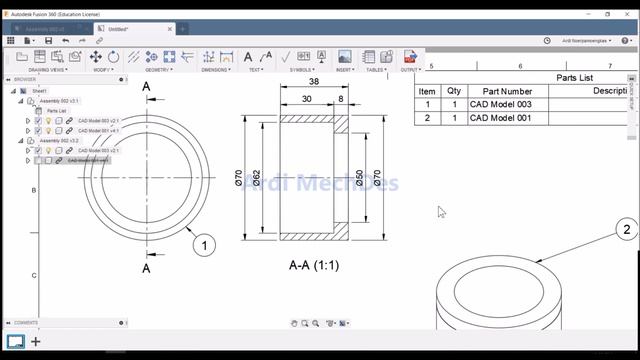The image size is (640, 360).
Task: Open the MODIFY dropdown
Action: (103, 70)
